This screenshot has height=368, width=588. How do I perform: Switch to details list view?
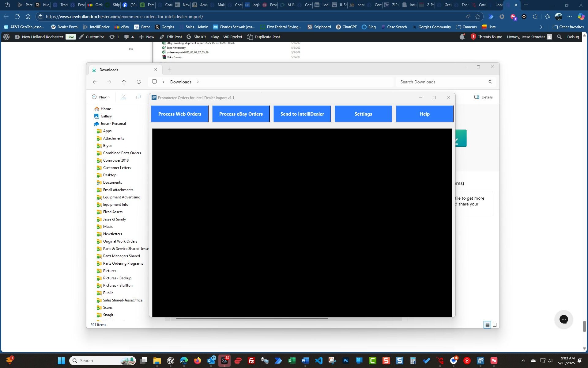click(x=487, y=325)
